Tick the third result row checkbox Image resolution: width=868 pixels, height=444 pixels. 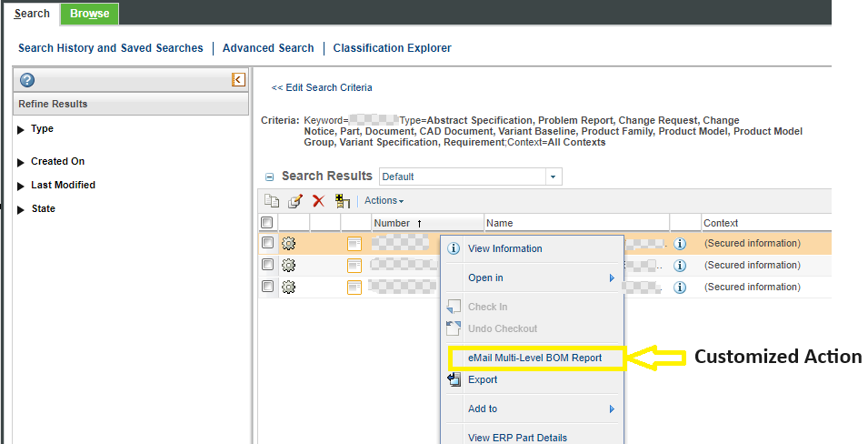pos(267,287)
